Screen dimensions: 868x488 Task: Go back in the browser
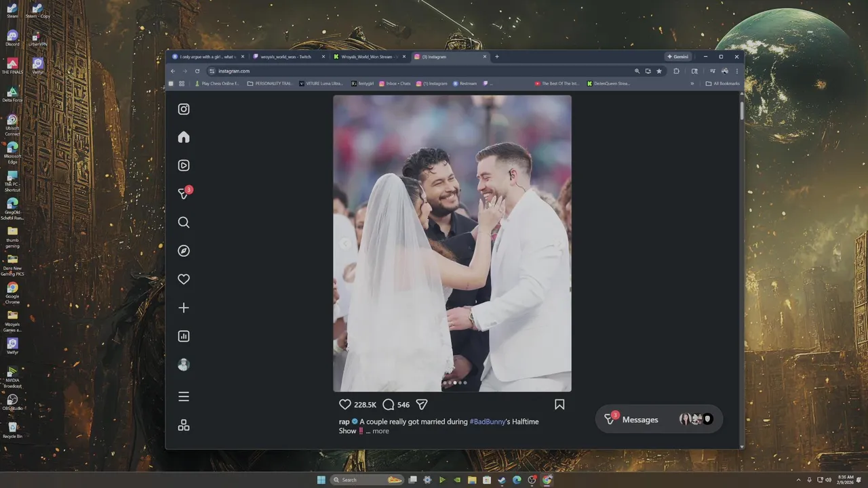(x=173, y=71)
